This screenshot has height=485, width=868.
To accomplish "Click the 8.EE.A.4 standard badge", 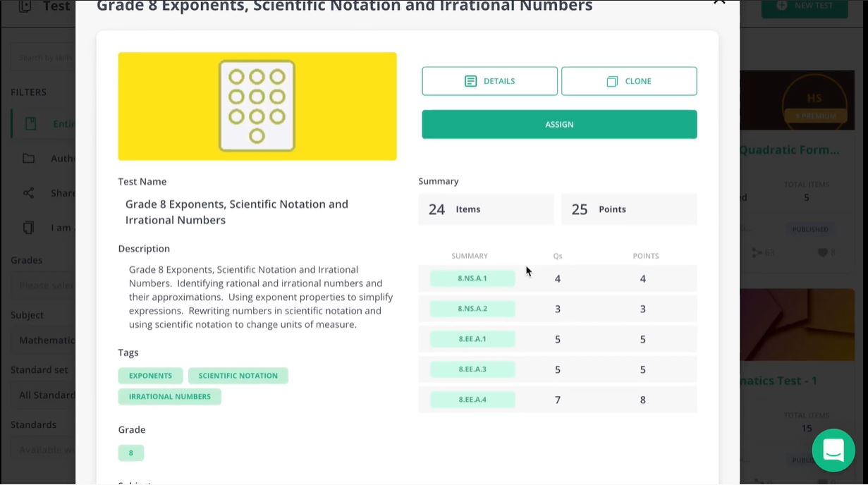I will [x=472, y=400].
